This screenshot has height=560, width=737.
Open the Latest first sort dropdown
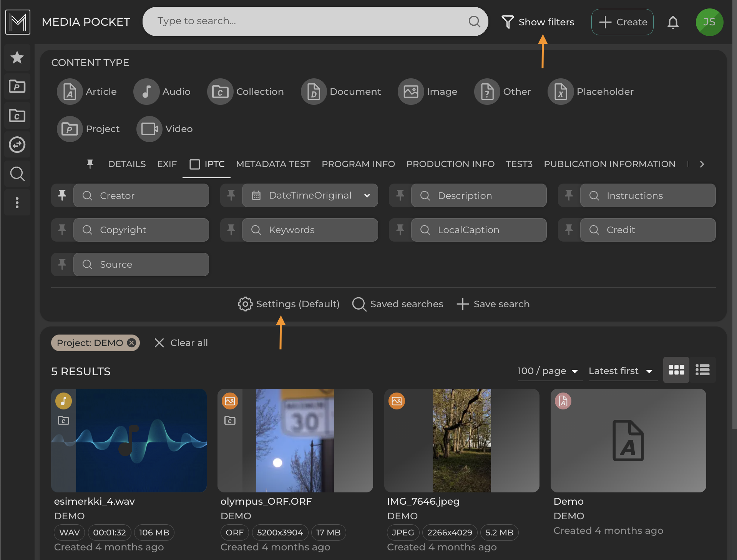621,371
